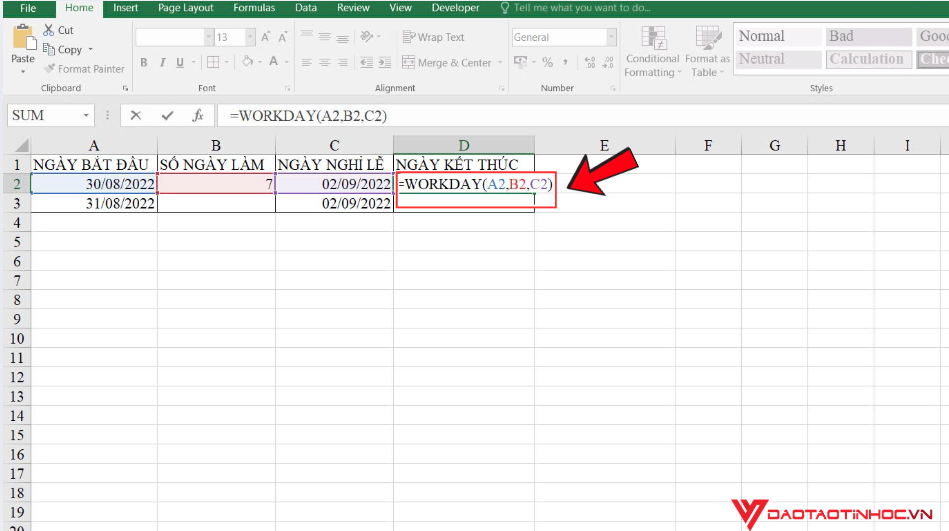
Task: Click the Insert Function fx icon
Action: click(x=198, y=115)
